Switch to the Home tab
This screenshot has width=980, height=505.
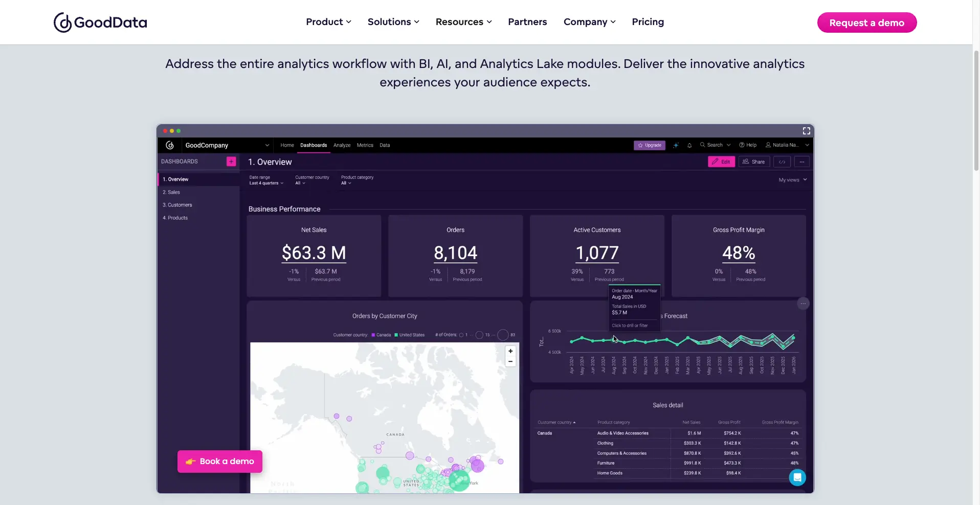[x=287, y=145]
